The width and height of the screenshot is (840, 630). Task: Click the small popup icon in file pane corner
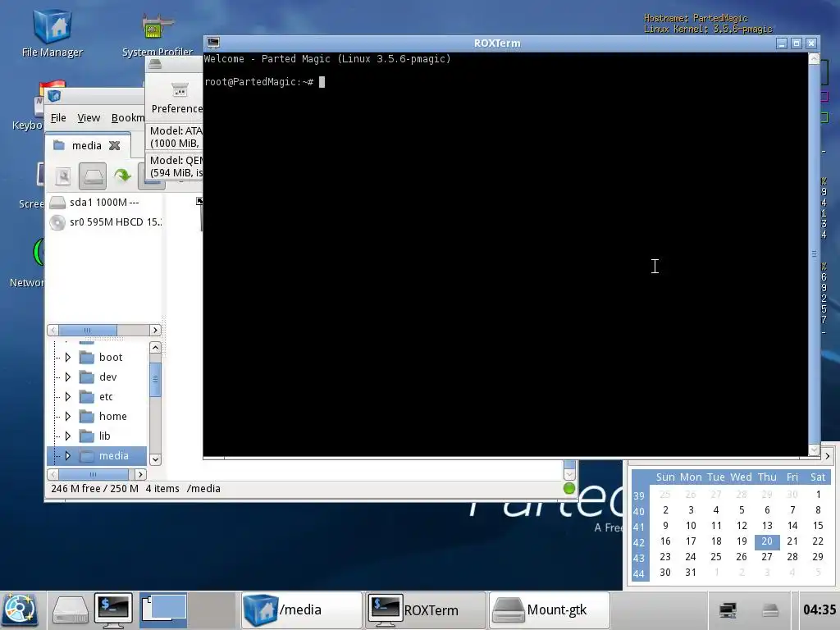[199, 201]
